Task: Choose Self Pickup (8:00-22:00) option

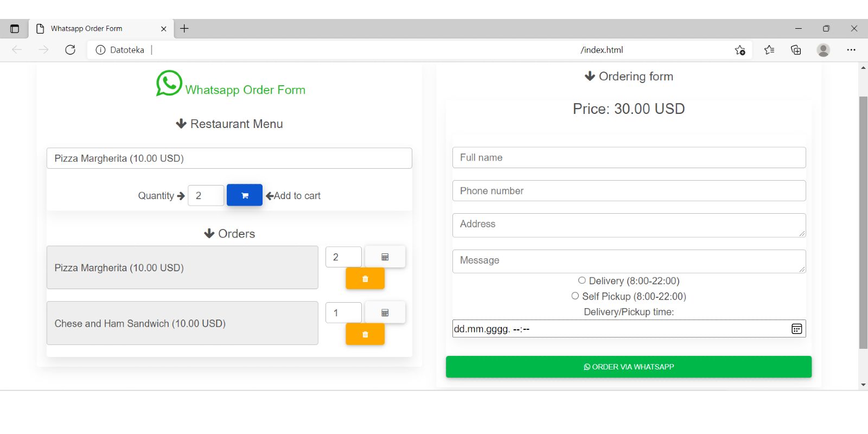Action: (575, 296)
